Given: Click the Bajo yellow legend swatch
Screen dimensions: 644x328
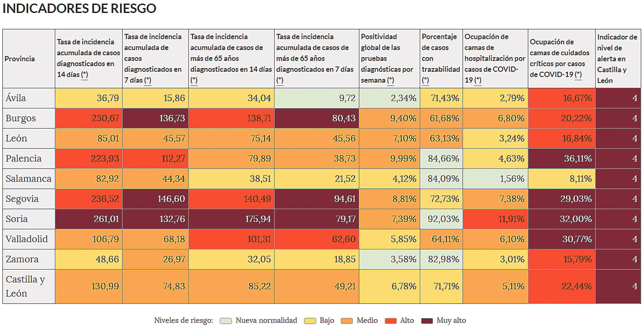Looking at the screenshot, I should point(310,321).
